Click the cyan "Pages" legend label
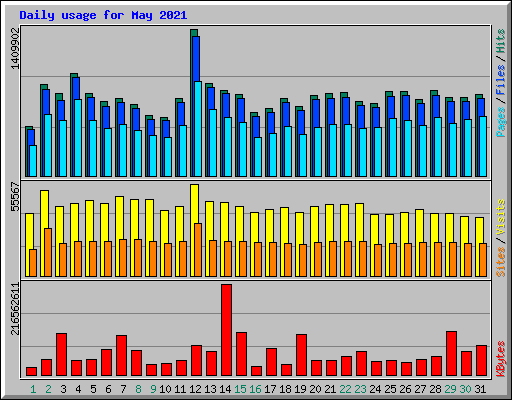This screenshot has height=400, width=512. (x=501, y=122)
